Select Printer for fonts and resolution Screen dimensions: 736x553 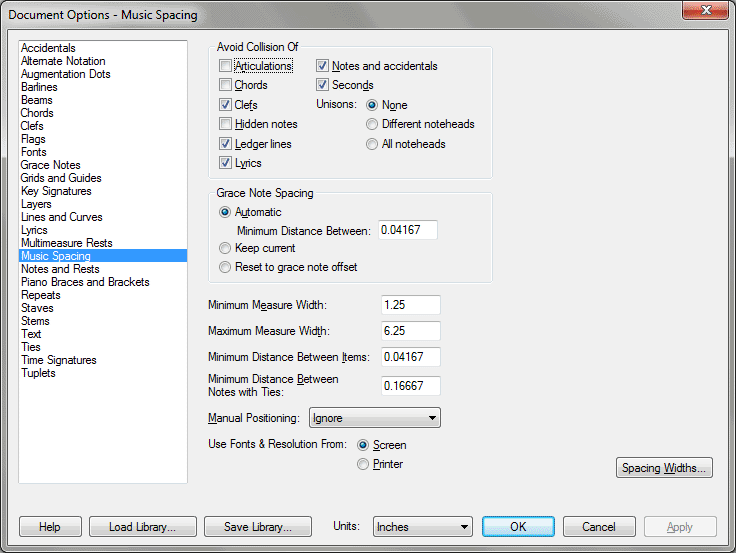point(363,464)
